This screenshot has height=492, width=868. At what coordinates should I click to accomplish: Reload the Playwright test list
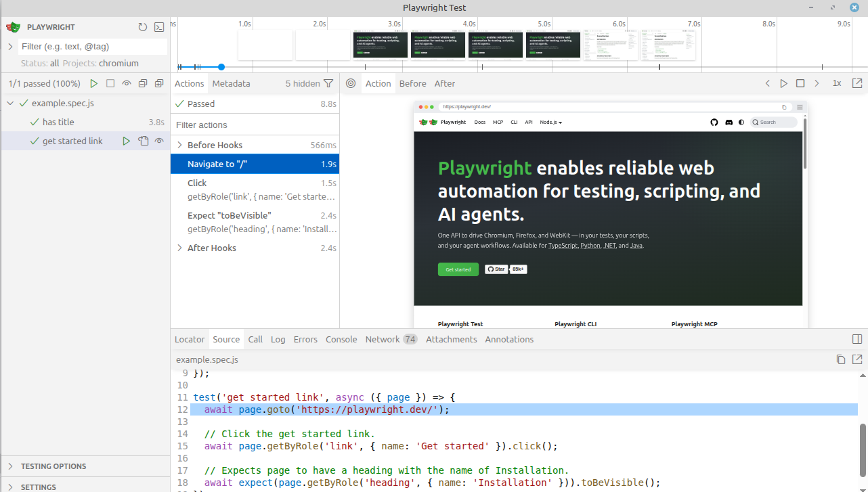pos(142,27)
